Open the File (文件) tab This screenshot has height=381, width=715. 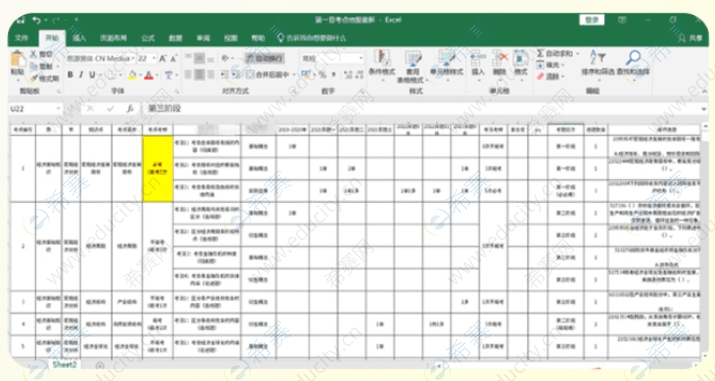point(22,38)
